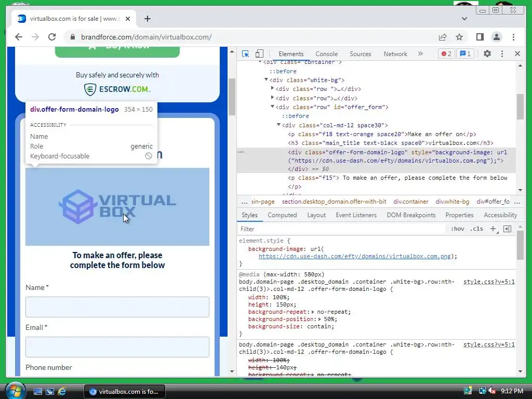Close the virtualbox.com tab
Image resolution: width=532 pixels, height=399 pixels.
coord(128,19)
